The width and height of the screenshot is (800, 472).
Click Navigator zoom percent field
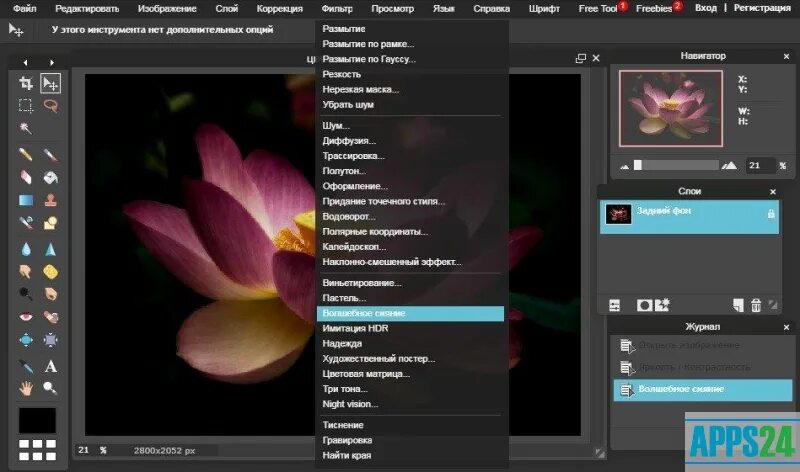coord(761,165)
